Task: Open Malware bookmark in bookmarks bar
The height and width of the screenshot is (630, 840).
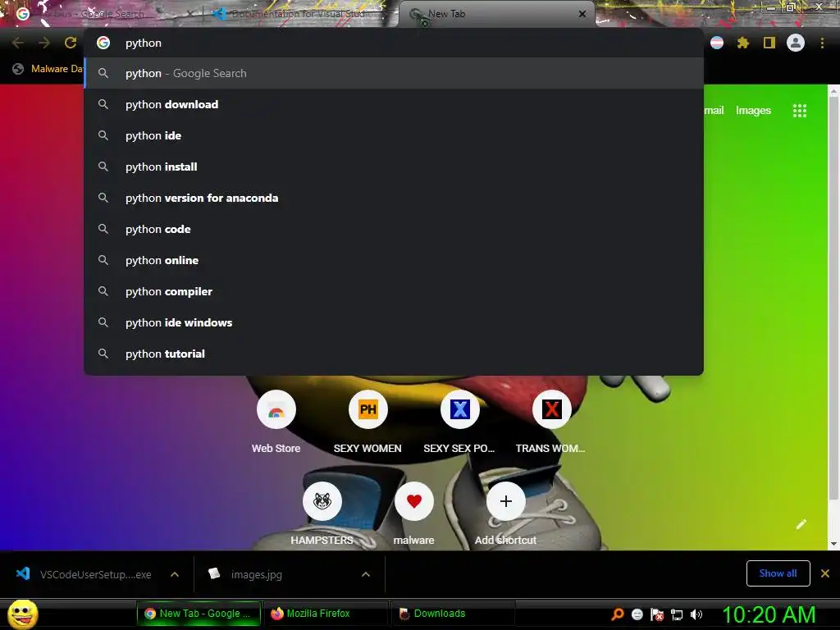Action: [48, 69]
